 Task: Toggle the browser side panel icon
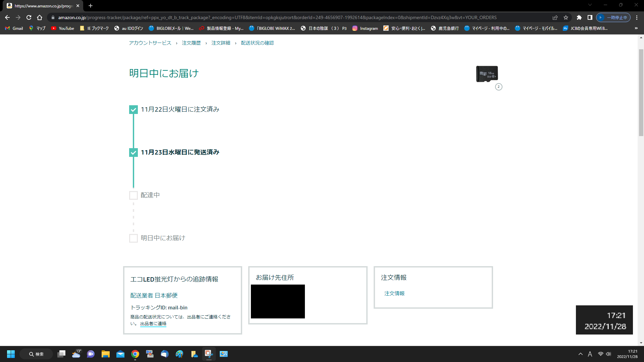tap(590, 17)
